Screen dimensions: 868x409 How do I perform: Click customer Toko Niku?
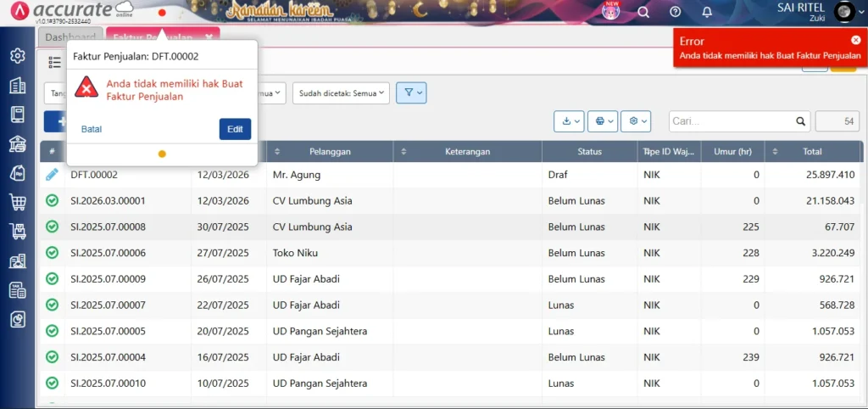(295, 253)
